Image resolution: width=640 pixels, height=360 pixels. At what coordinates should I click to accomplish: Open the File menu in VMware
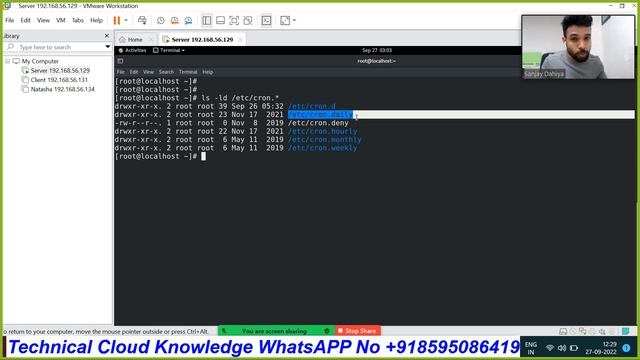click(x=10, y=20)
